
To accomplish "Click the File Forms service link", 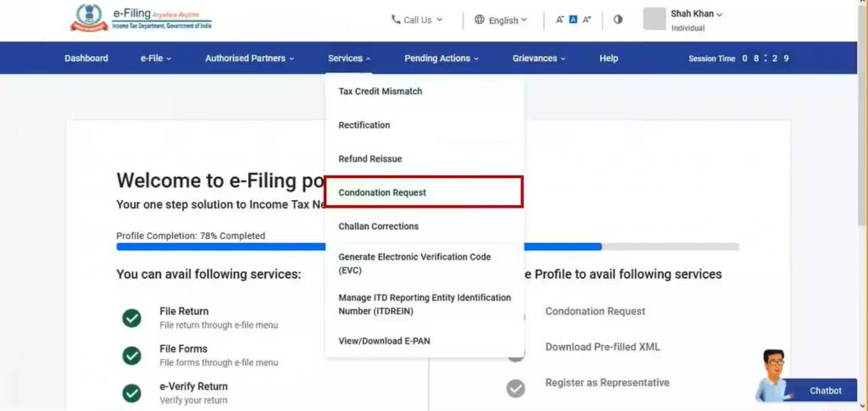I will (x=183, y=349).
